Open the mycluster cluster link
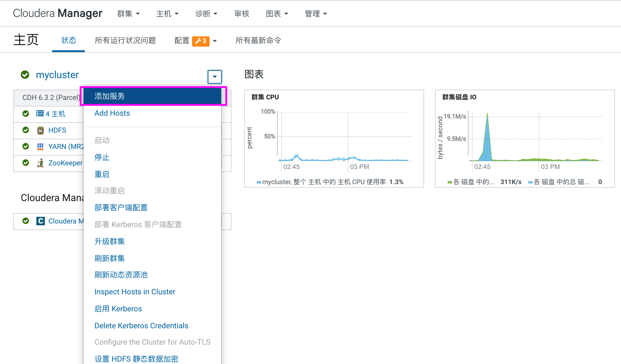 57,75
